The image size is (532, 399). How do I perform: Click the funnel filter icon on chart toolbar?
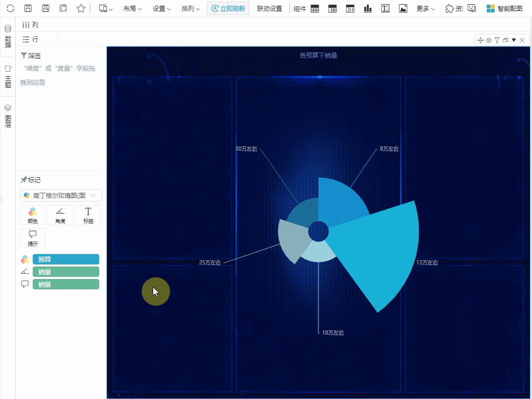click(497, 40)
